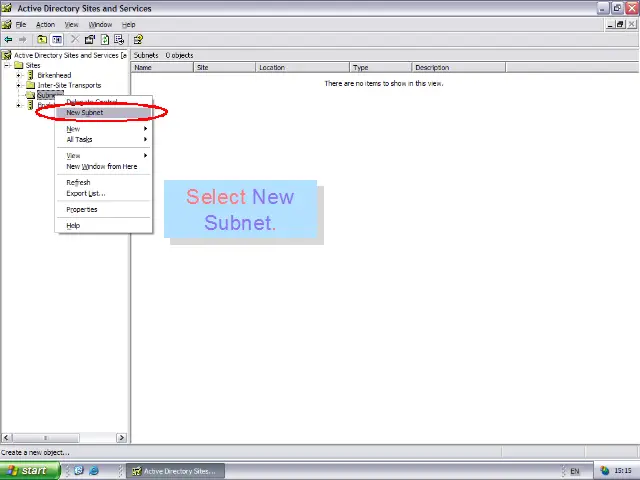Expand the Inter-Site Transports node
The image size is (640, 480).
pos(19,85)
